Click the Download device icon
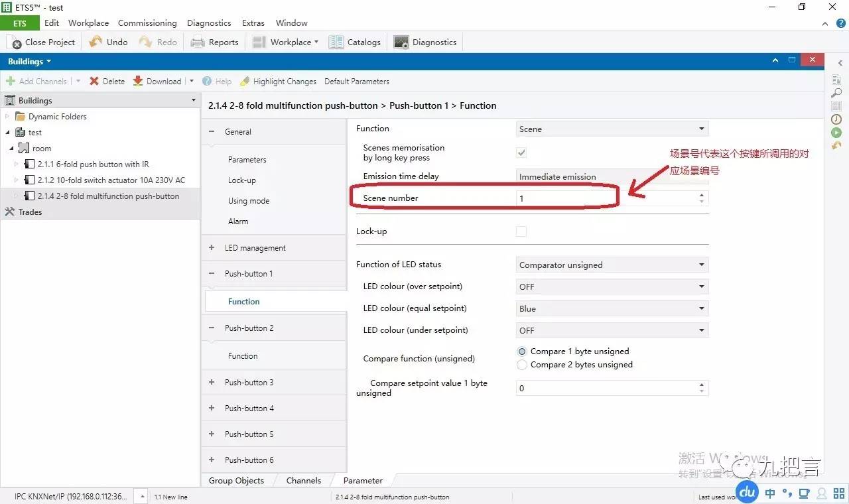 tap(138, 81)
